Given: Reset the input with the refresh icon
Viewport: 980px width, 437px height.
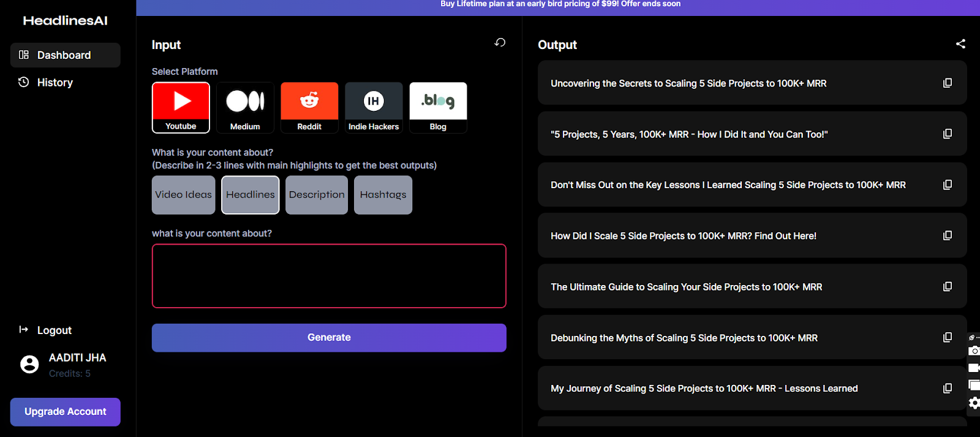Looking at the screenshot, I should click(500, 42).
